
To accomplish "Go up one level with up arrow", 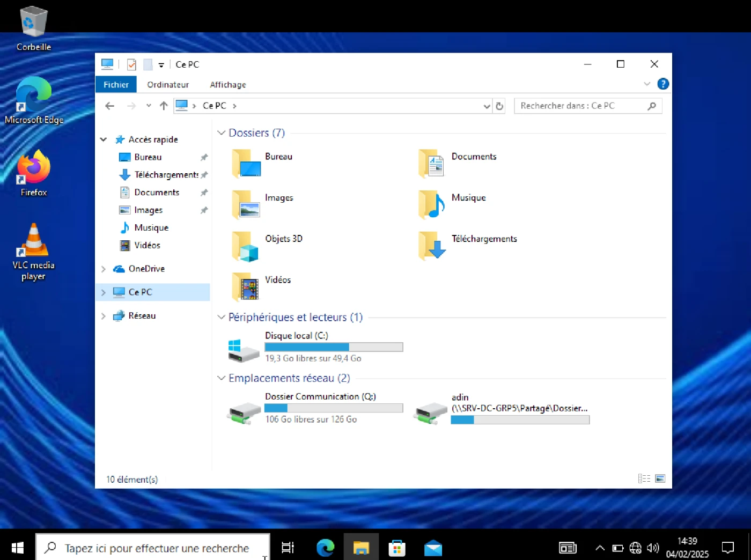I will (x=164, y=106).
